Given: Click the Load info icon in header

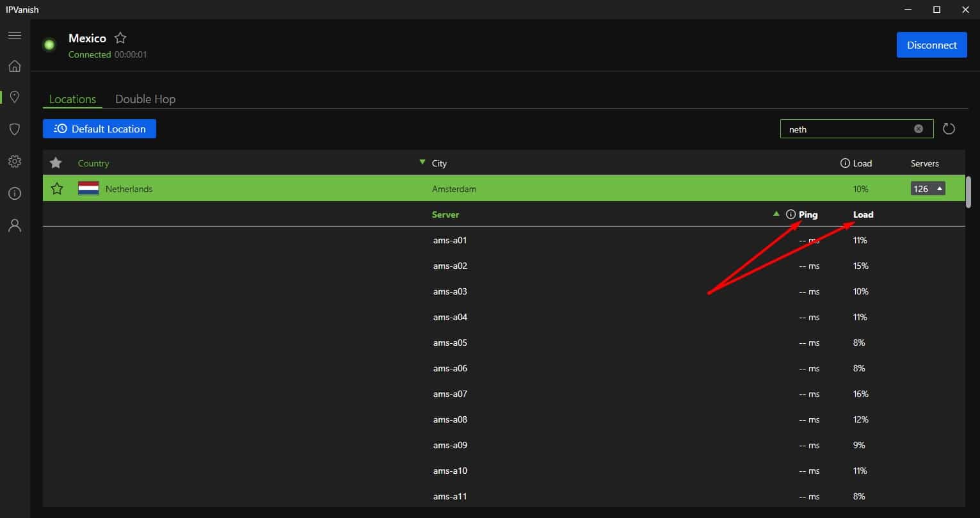Looking at the screenshot, I should point(845,163).
